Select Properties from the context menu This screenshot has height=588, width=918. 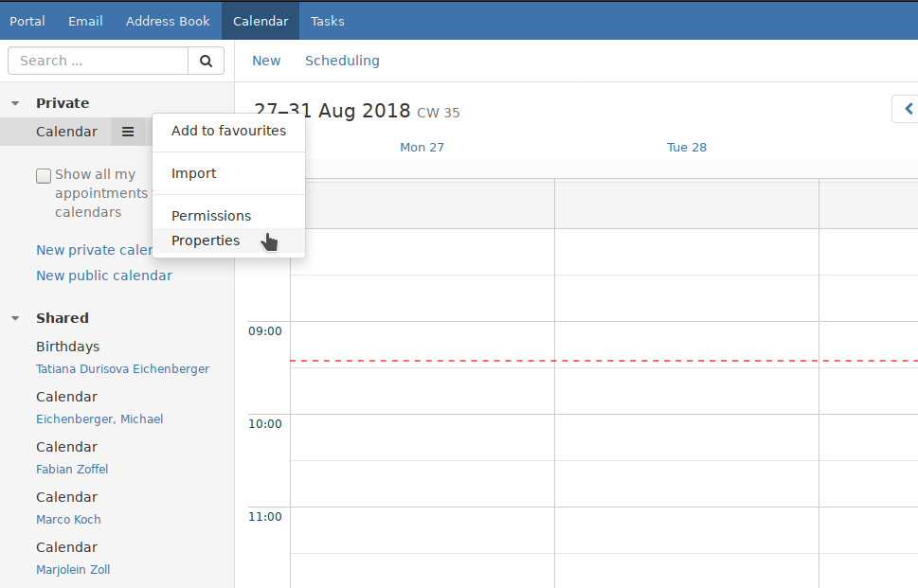tap(206, 241)
